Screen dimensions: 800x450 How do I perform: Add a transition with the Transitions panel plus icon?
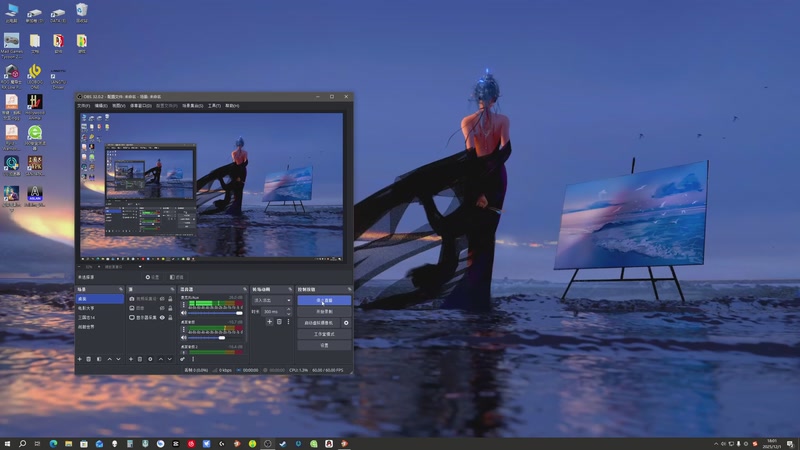coord(269,322)
